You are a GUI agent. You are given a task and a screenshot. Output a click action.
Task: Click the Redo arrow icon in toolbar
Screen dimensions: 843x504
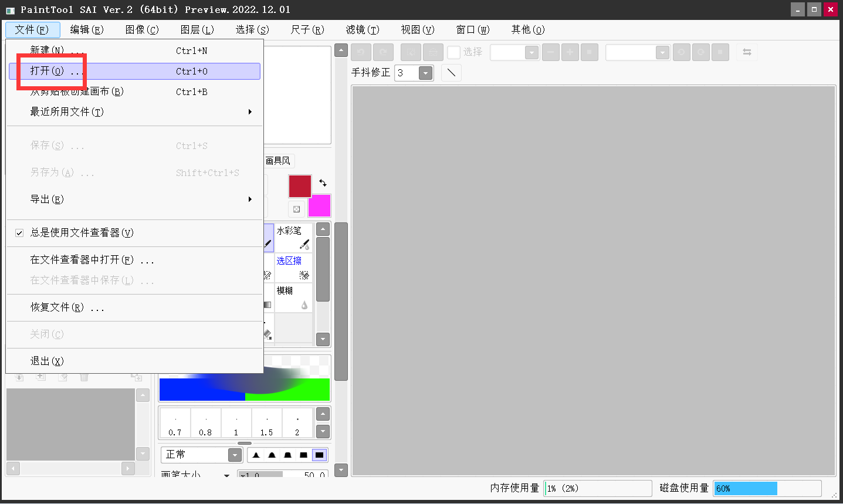(x=383, y=52)
